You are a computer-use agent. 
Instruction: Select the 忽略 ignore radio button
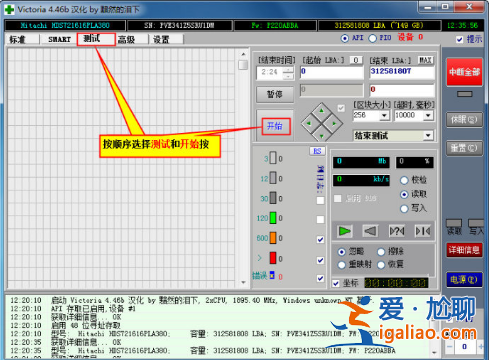point(341,252)
